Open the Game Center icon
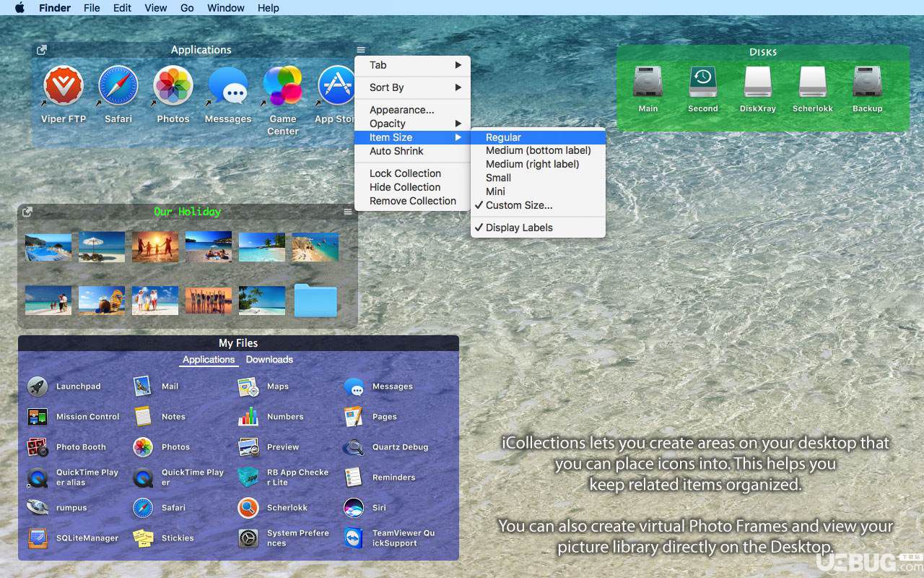The height and width of the screenshot is (578, 924). (x=283, y=85)
